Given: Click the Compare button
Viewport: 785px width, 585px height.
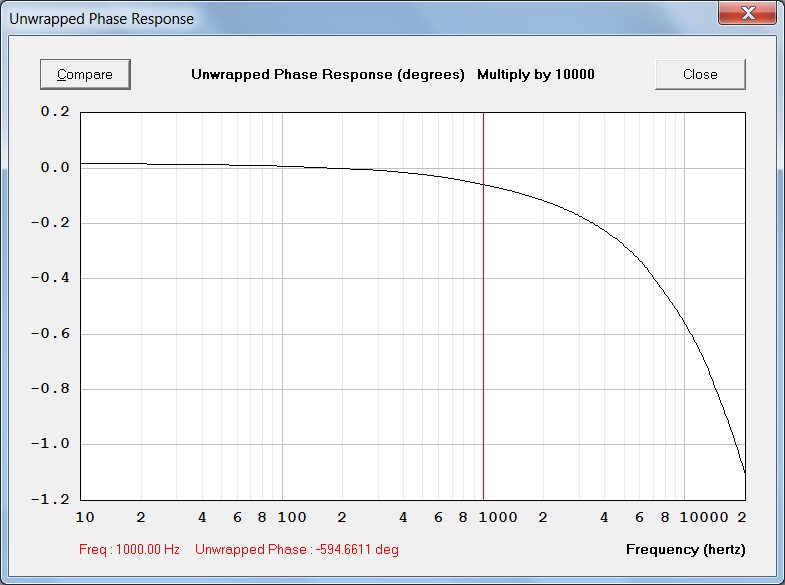Looking at the screenshot, I should pyautogui.click(x=85, y=75).
